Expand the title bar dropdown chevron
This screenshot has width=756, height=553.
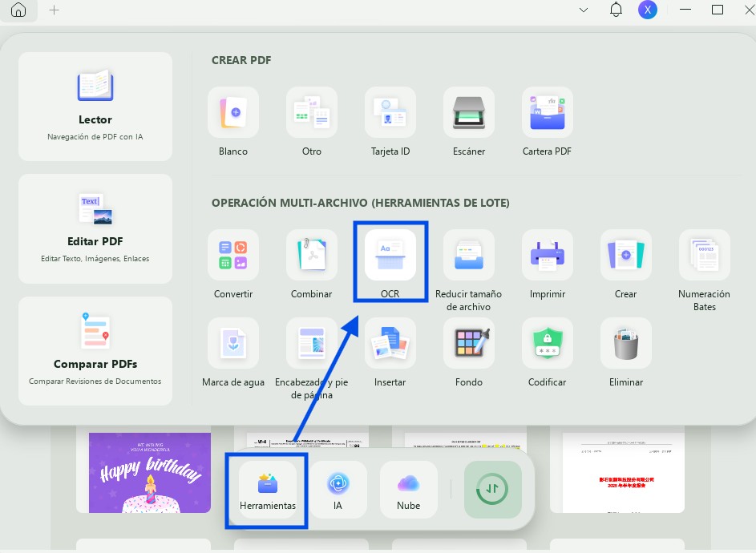[584, 10]
